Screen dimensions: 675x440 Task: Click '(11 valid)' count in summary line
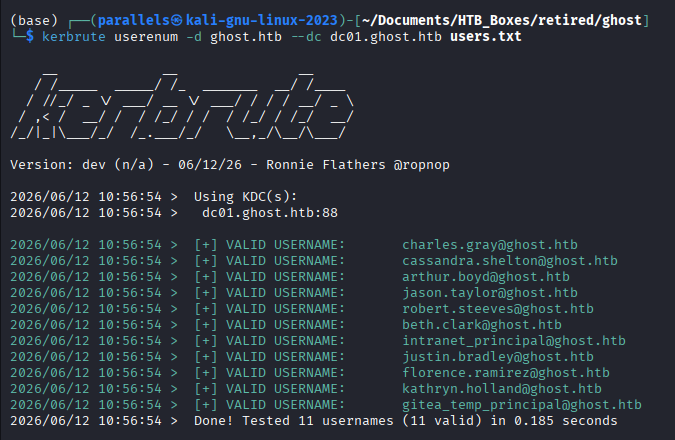[442, 421]
